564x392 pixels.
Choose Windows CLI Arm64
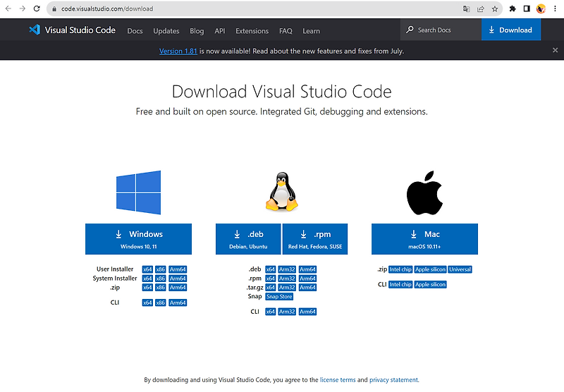(x=178, y=302)
